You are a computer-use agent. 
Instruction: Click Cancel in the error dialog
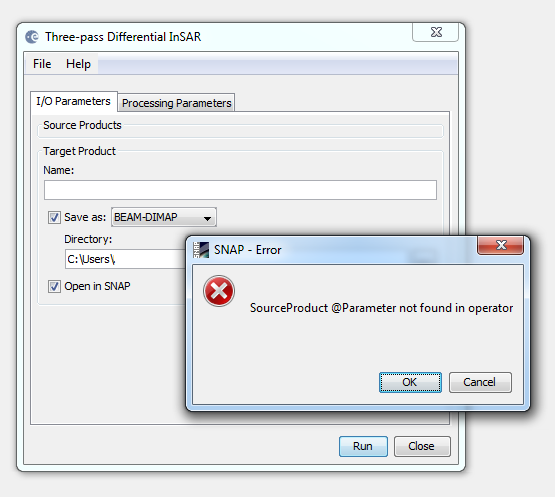point(480,382)
